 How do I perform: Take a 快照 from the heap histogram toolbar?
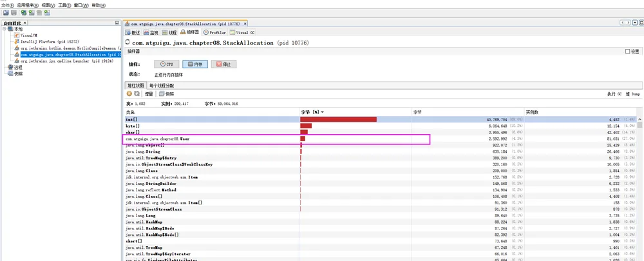point(166,94)
